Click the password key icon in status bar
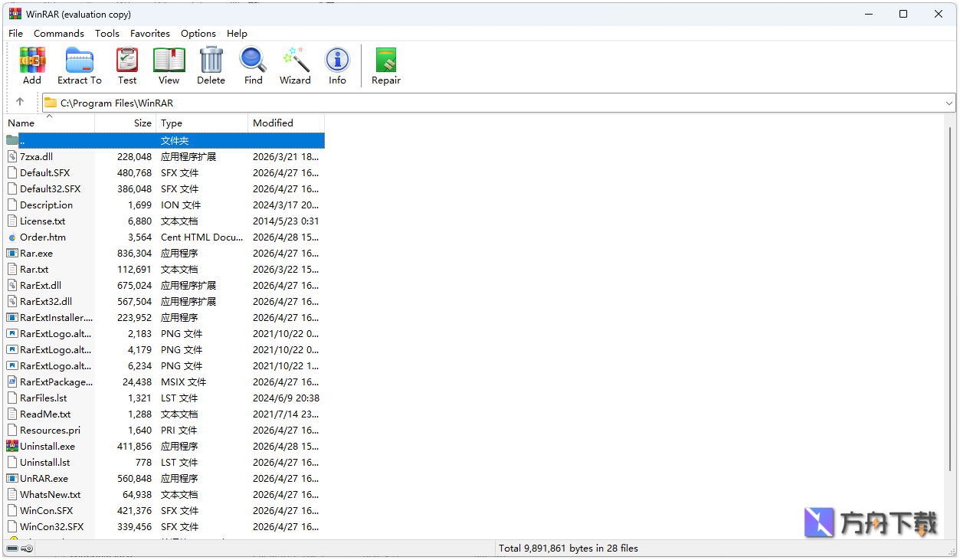960x560 pixels. (27, 548)
